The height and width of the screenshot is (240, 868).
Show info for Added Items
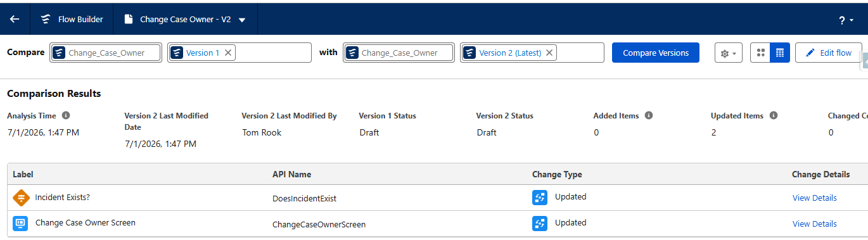click(x=648, y=116)
